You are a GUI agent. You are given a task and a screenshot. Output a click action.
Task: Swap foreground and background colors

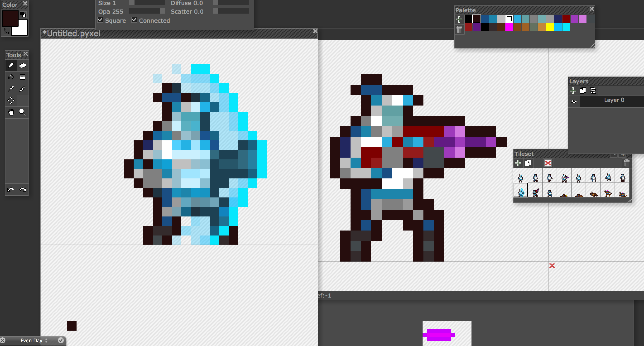[7, 31]
